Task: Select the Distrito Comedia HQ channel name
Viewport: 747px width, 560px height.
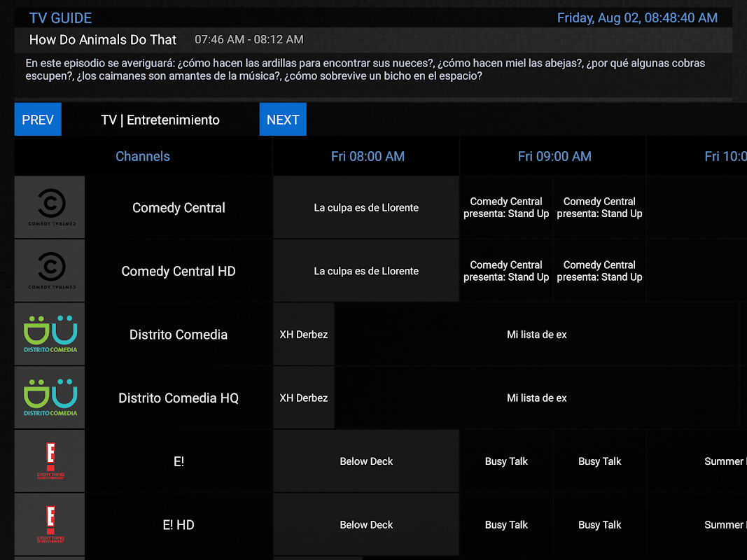Action: (179, 398)
